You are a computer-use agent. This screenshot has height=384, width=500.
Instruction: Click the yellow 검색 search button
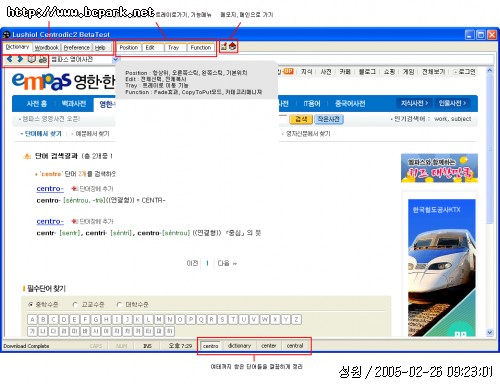click(301, 119)
